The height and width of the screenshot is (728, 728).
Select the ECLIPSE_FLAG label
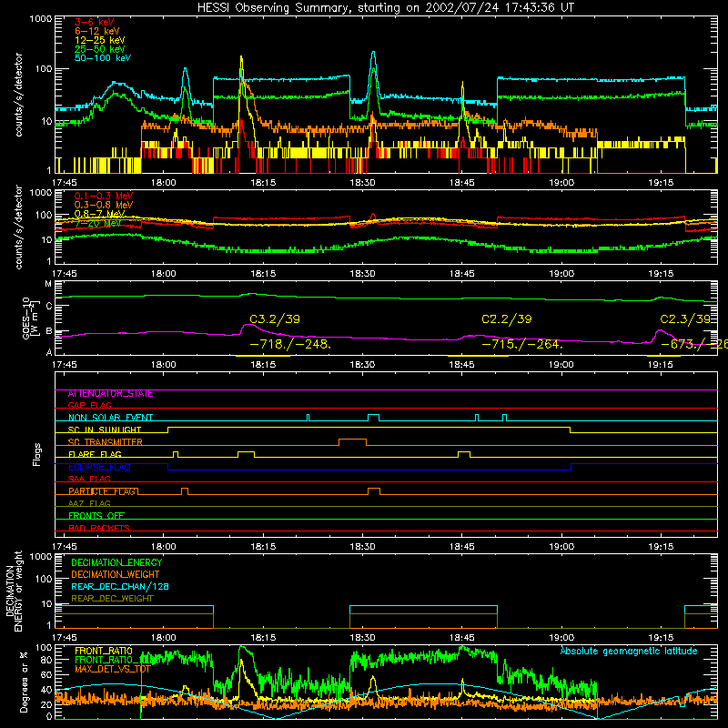[x=99, y=467]
